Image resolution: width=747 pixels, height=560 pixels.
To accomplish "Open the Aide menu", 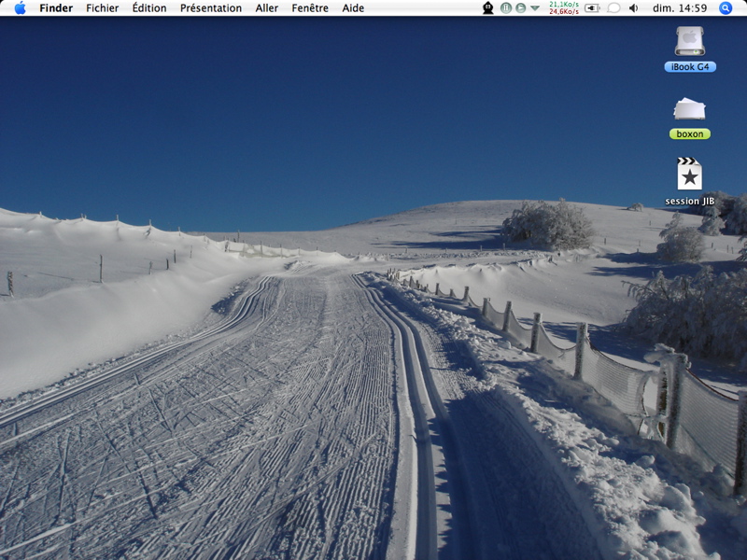I will click(353, 8).
